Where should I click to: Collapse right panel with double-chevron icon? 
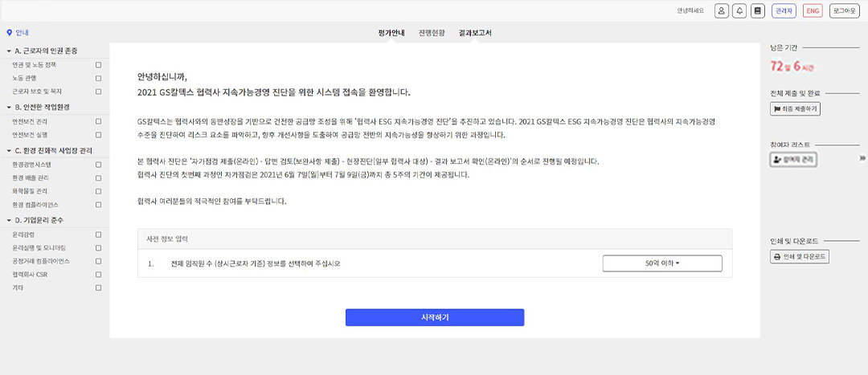click(x=862, y=158)
